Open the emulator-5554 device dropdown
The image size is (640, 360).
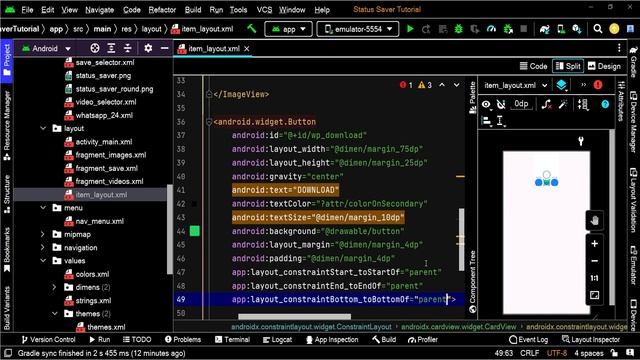(358, 29)
